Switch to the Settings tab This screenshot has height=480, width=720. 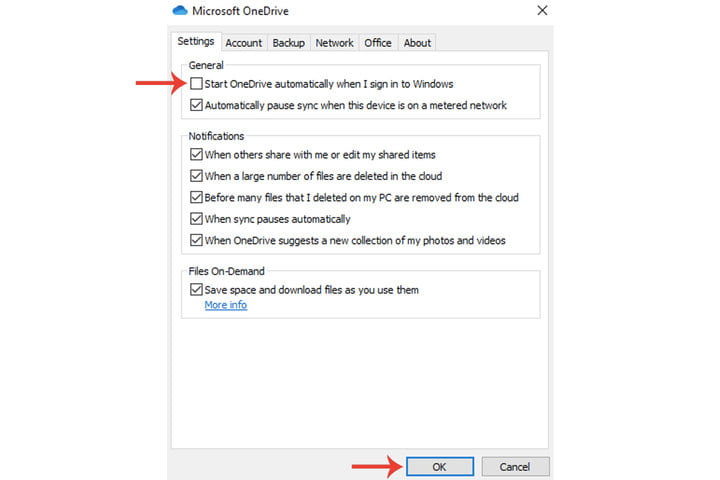[x=196, y=42]
